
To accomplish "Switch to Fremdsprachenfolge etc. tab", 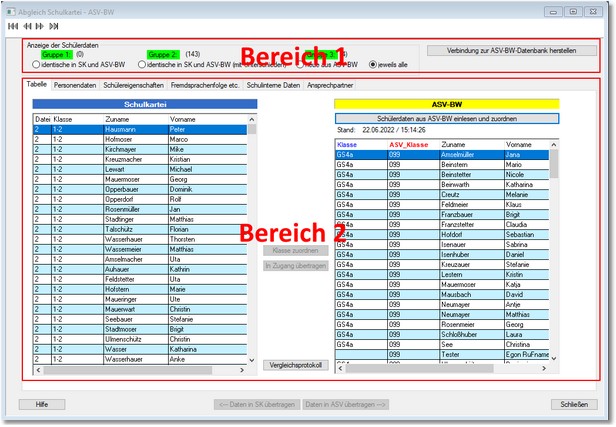I will tap(205, 85).
